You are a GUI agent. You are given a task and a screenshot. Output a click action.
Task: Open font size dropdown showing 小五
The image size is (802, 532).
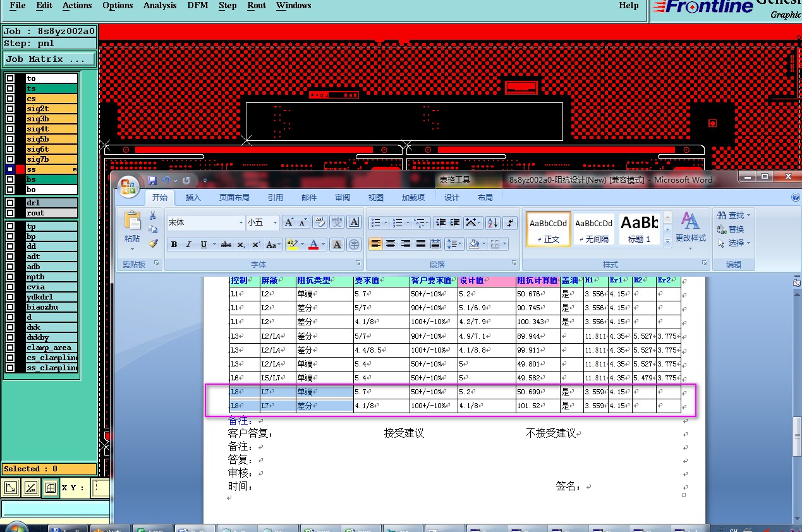point(275,222)
